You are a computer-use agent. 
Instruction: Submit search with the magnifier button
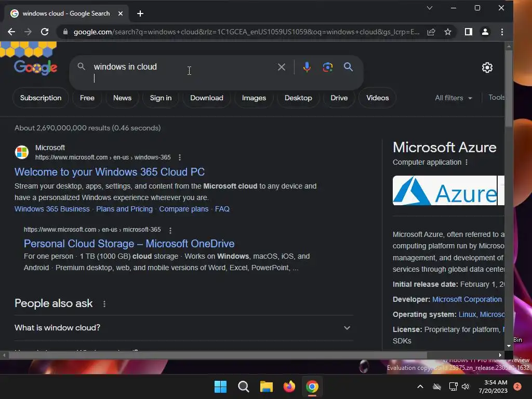(x=348, y=67)
